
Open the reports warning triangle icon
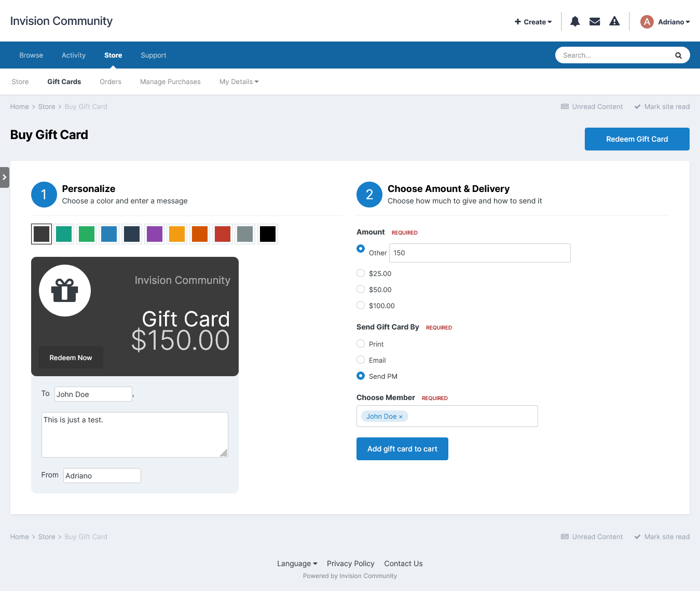[614, 21]
